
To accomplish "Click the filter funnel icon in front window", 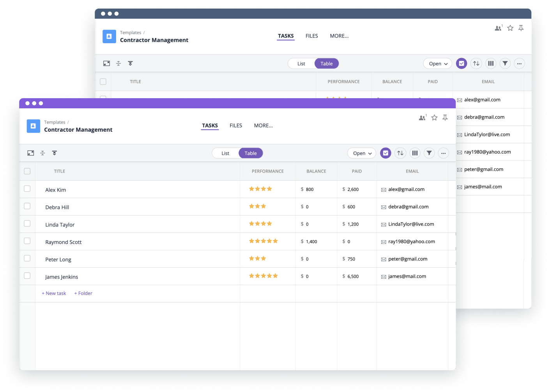I will (x=429, y=153).
